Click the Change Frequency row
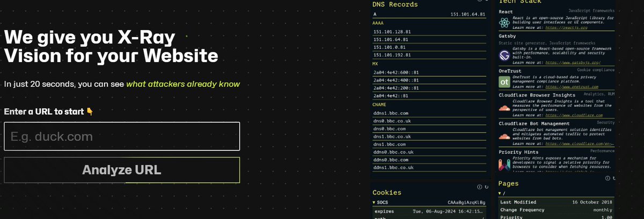The image size is (644, 219). click(557, 210)
